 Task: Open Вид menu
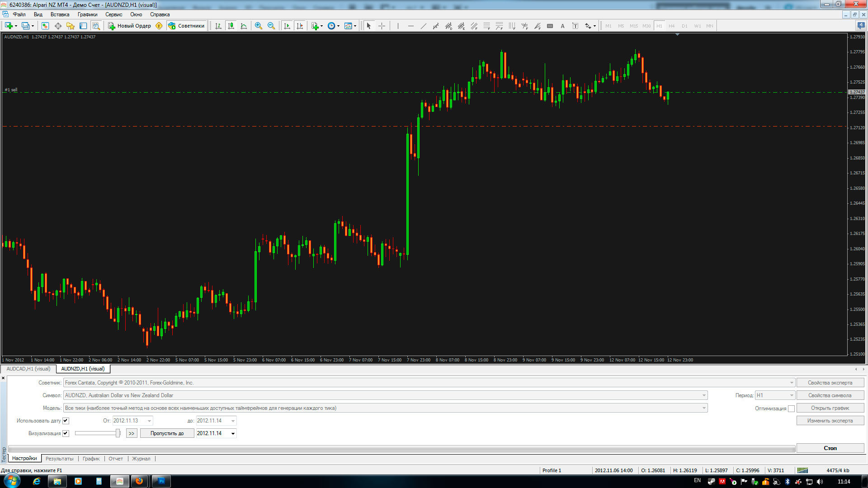[x=38, y=14]
